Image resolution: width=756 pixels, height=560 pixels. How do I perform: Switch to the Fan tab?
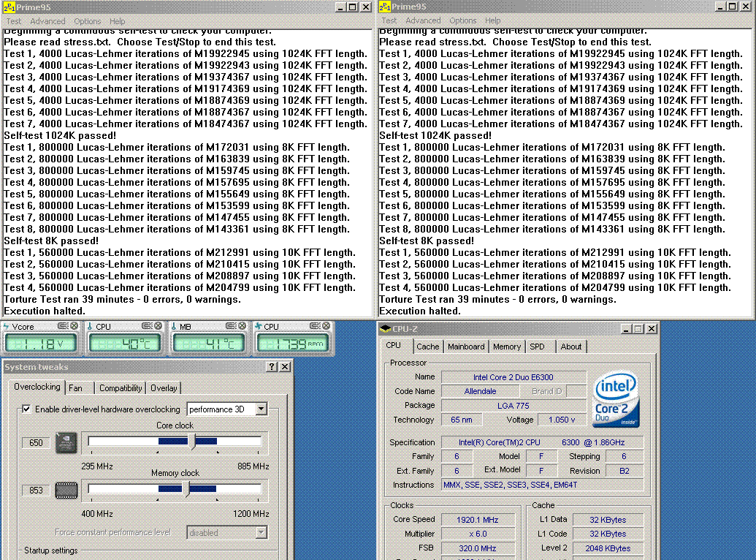point(75,388)
